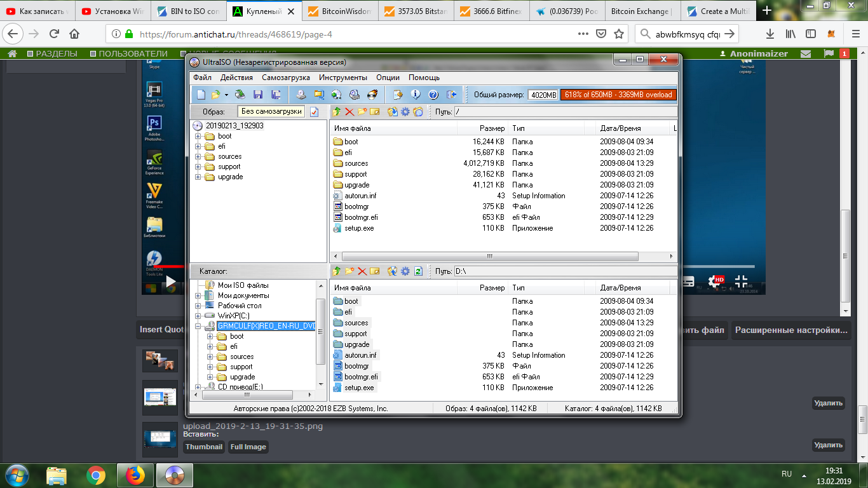Viewport: 868px width, 488px height.
Task: Click the Exit door toolbar icon
Action: (452, 95)
